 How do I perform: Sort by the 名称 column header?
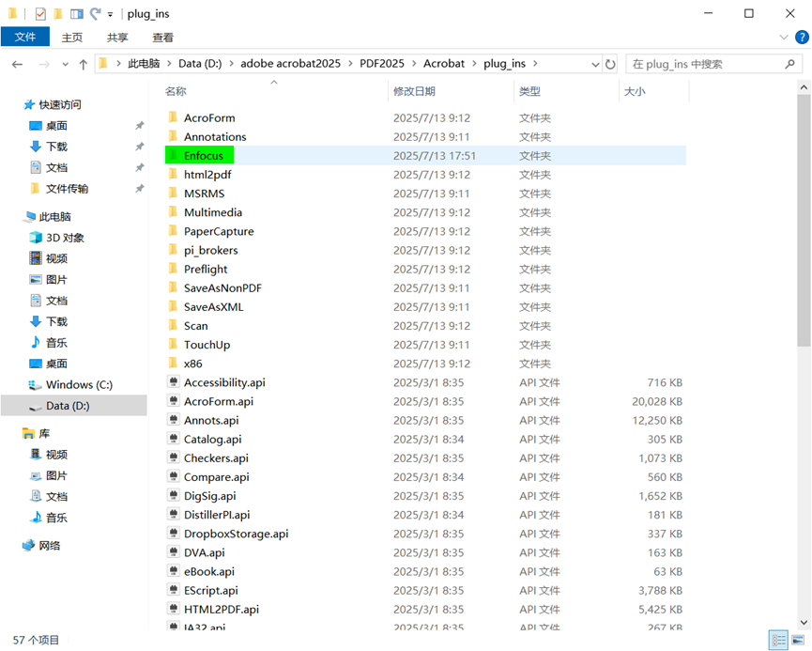pos(176,91)
